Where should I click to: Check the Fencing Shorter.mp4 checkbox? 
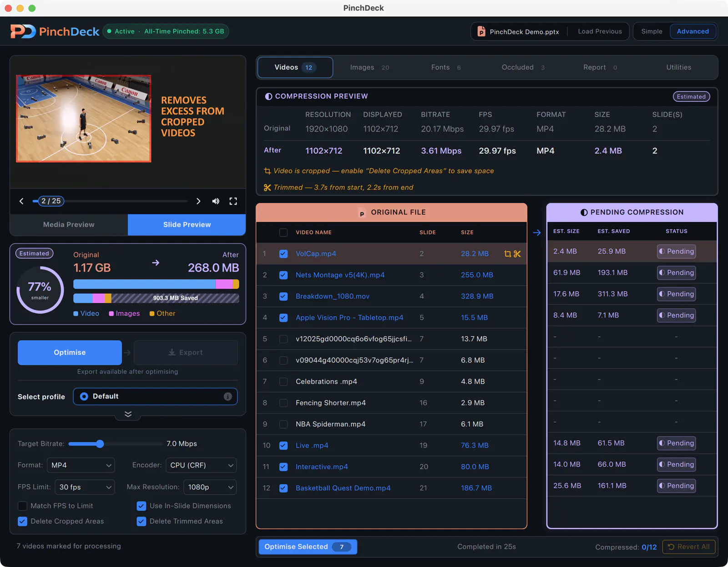[x=283, y=403]
